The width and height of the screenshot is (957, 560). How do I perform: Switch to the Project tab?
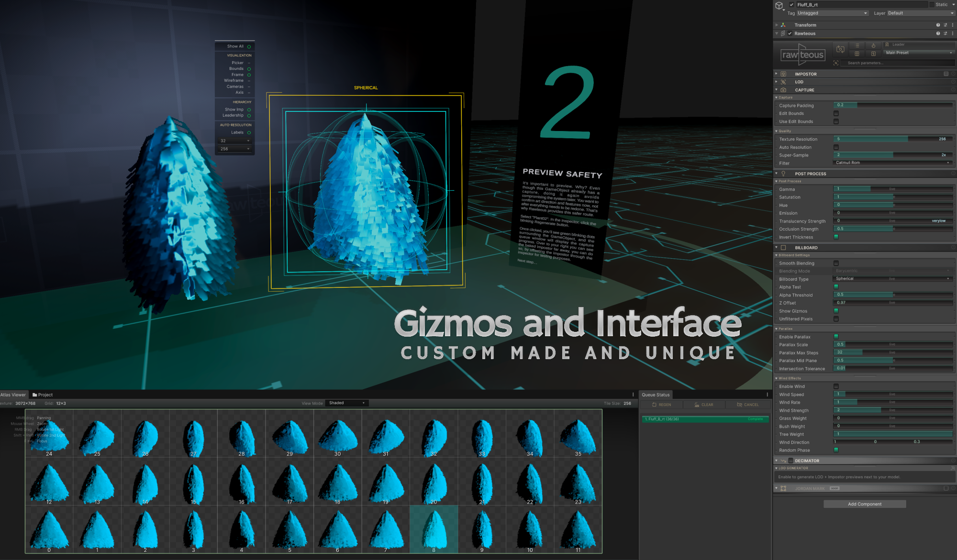click(43, 395)
